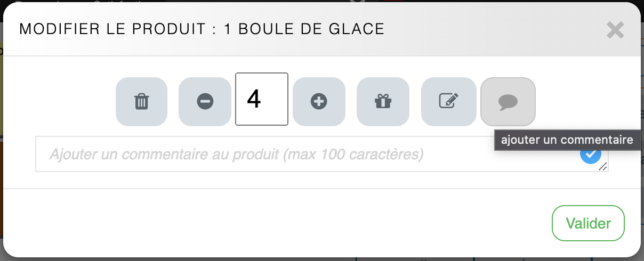Dismiss the product modification dialog
The height and width of the screenshot is (261, 644).
615,30
